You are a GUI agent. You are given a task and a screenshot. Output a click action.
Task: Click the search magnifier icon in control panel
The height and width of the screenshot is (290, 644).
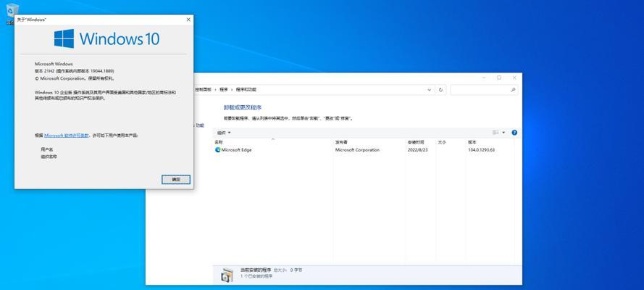(x=513, y=90)
